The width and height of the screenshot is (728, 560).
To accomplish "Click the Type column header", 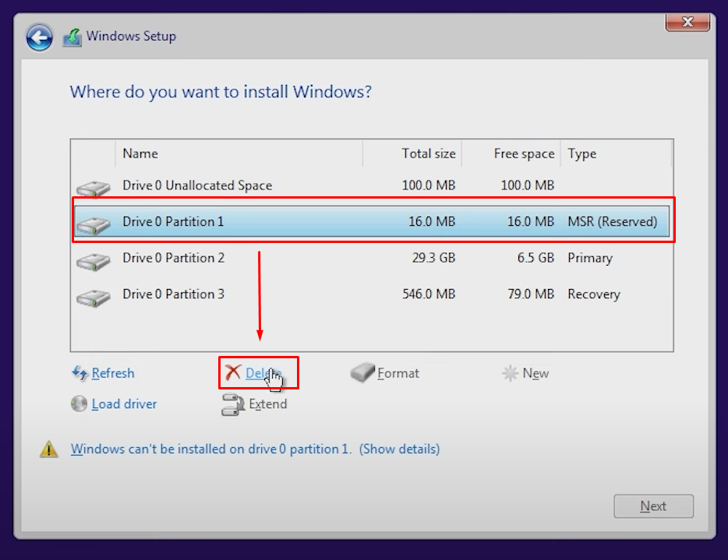I will 581,153.
